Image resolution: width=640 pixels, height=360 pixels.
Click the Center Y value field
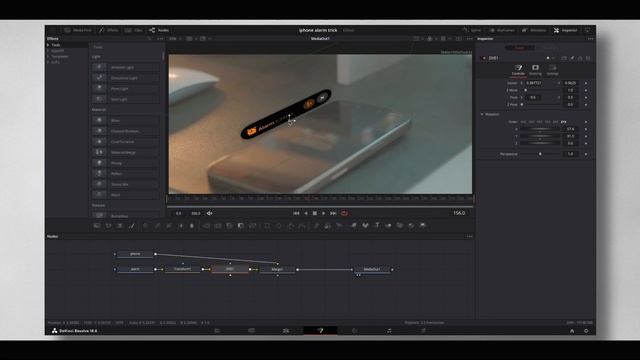coord(570,83)
